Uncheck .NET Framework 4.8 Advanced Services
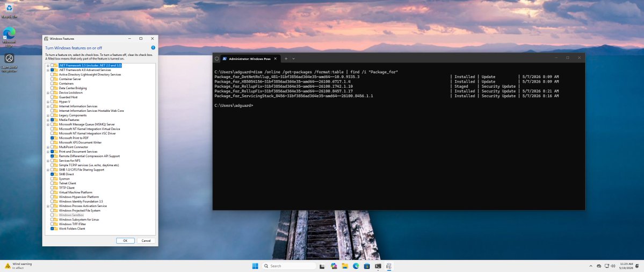The height and width of the screenshot is (272, 644). tap(52, 70)
